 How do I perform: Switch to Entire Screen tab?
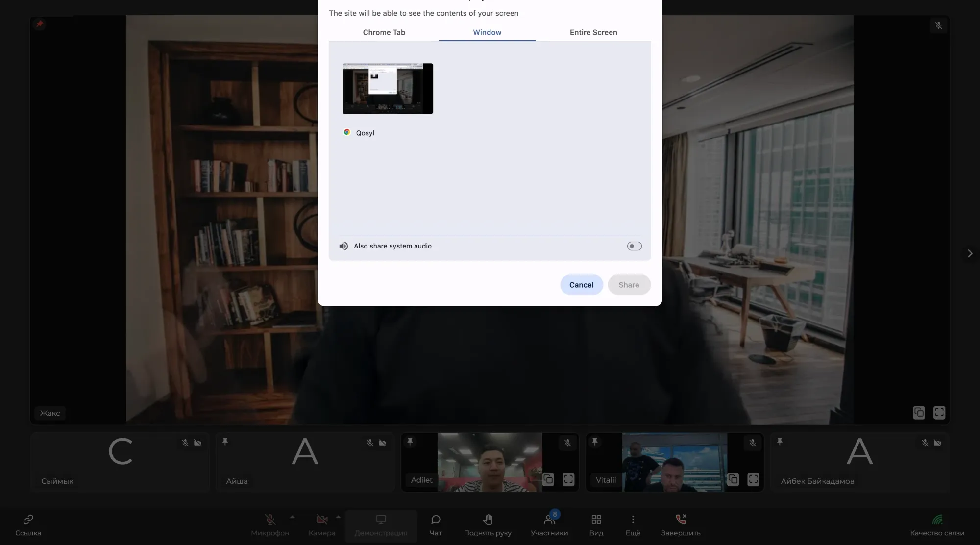593,32
